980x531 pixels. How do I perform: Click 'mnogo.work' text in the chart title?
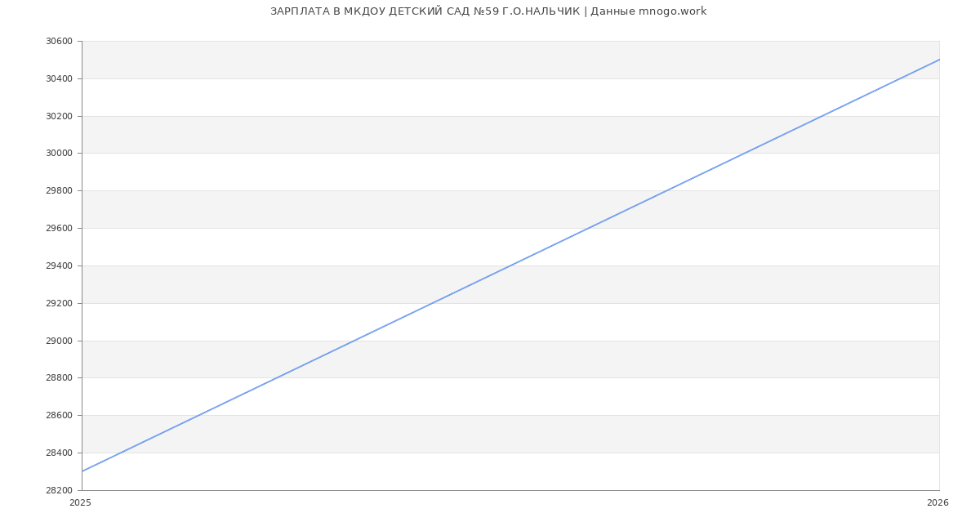coord(672,11)
